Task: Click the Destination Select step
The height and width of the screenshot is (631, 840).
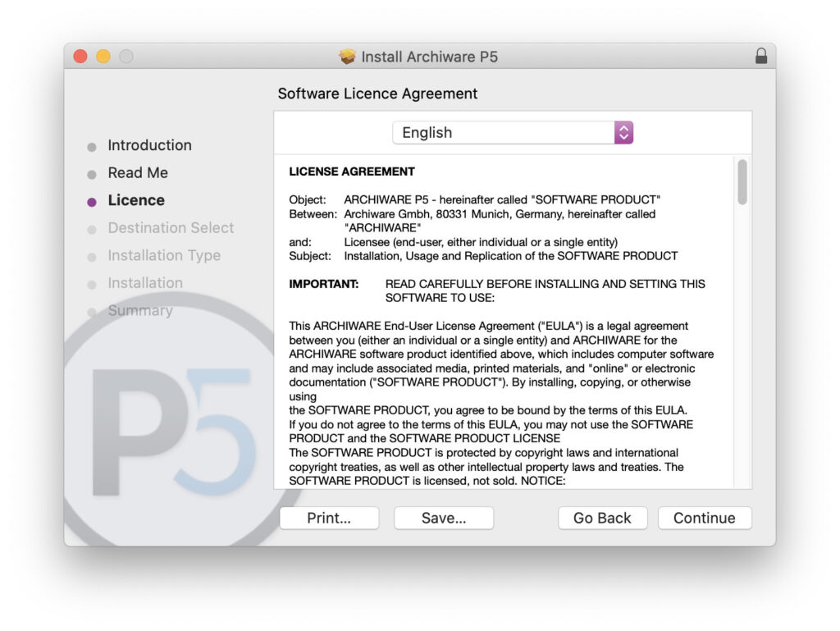Action: [x=171, y=228]
